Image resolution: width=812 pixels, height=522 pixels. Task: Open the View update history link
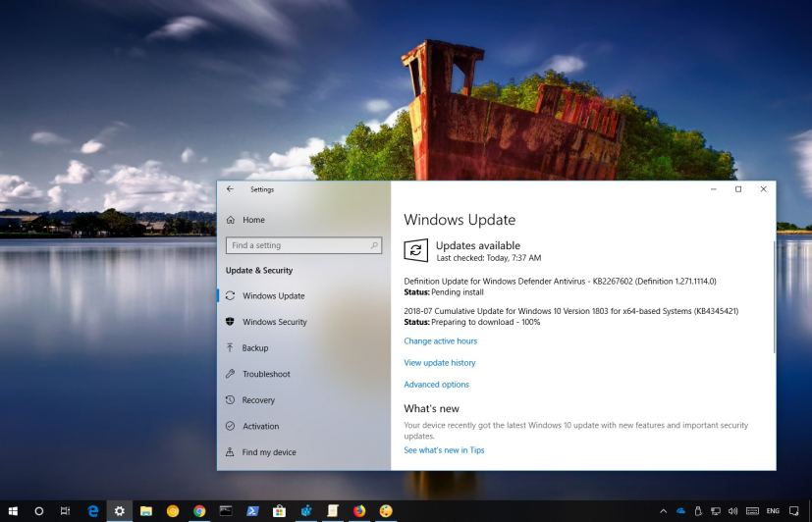pyautogui.click(x=440, y=363)
